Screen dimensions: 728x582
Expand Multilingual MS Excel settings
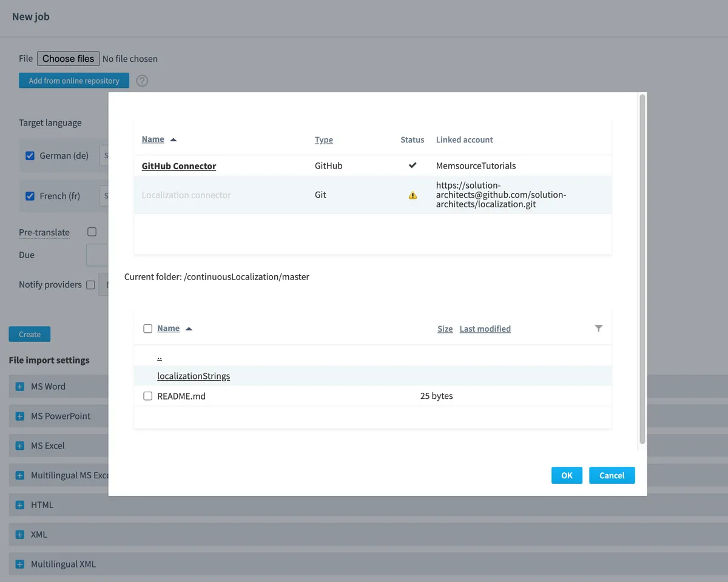[x=19, y=476]
